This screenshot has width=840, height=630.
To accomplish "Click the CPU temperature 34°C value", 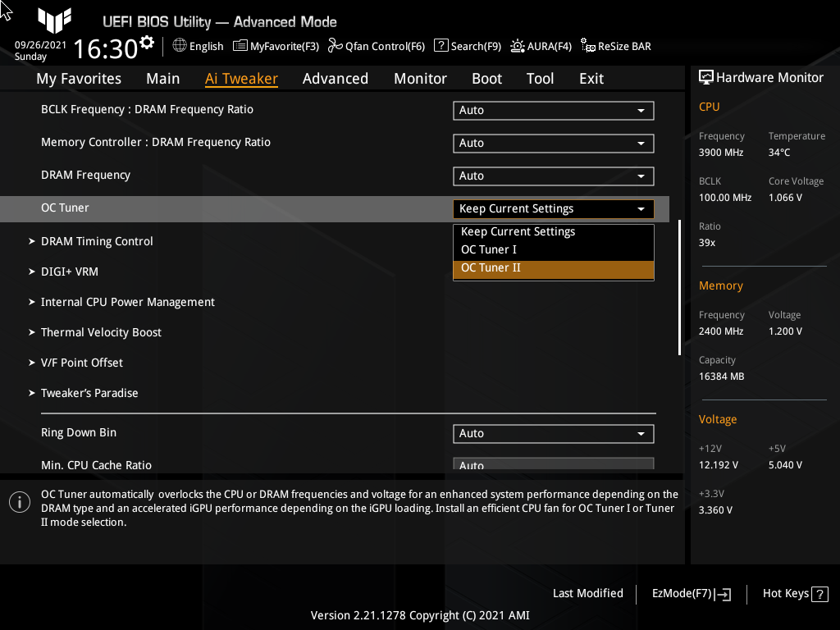I will point(779,153).
